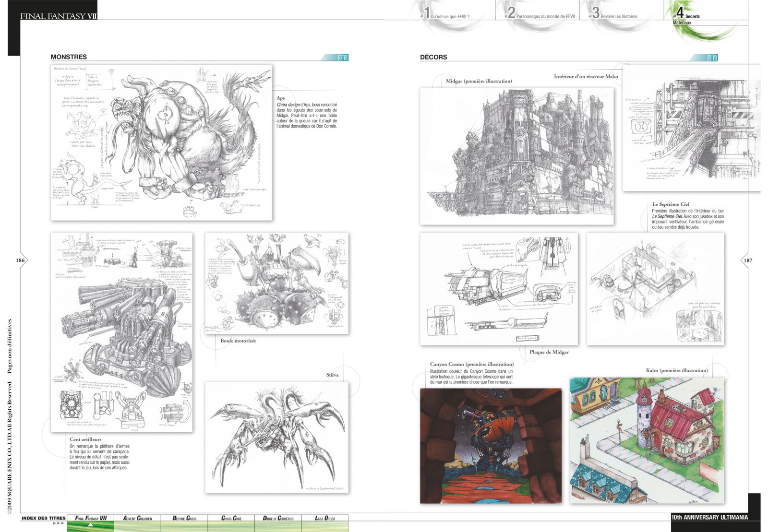Viewport: 768px width, 532px height.
Task: Click the Midgar (première illustration) caption
Action: (x=479, y=81)
